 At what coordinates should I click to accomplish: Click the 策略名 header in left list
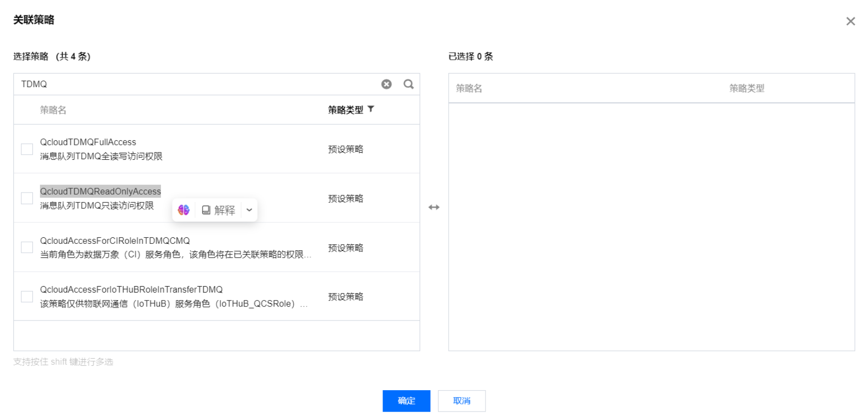[53, 110]
